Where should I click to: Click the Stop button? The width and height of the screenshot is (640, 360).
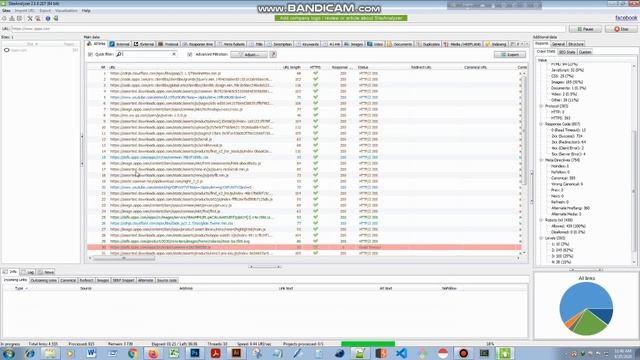(x=621, y=29)
